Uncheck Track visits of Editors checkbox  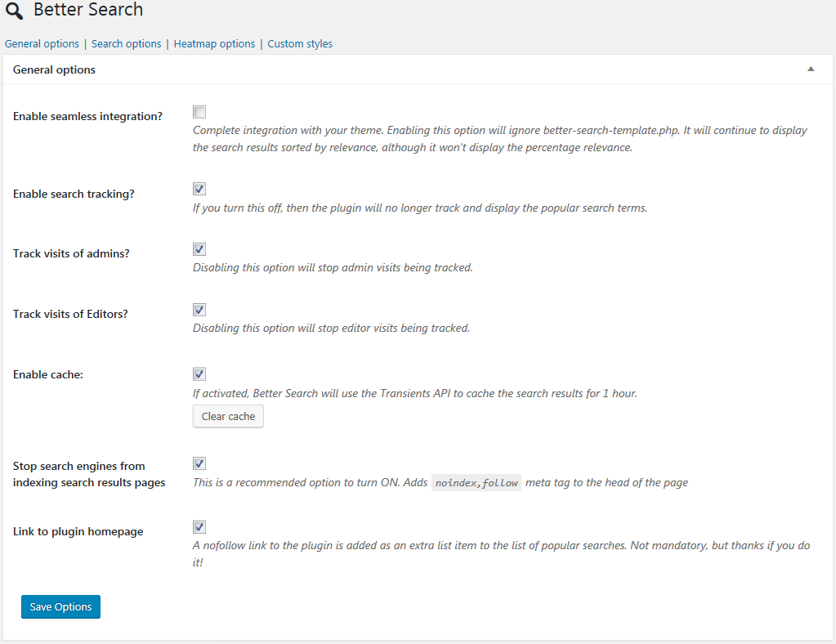coord(199,310)
